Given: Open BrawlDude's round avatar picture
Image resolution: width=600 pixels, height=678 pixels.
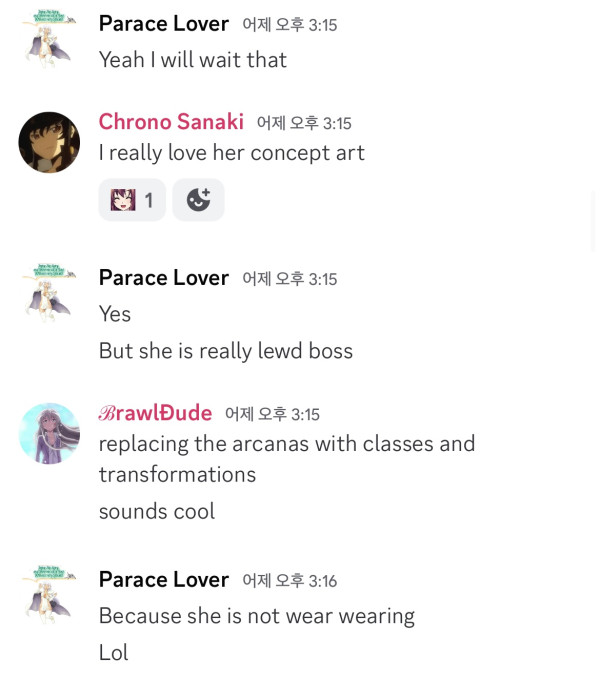Looking at the screenshot, I should 49,433.
